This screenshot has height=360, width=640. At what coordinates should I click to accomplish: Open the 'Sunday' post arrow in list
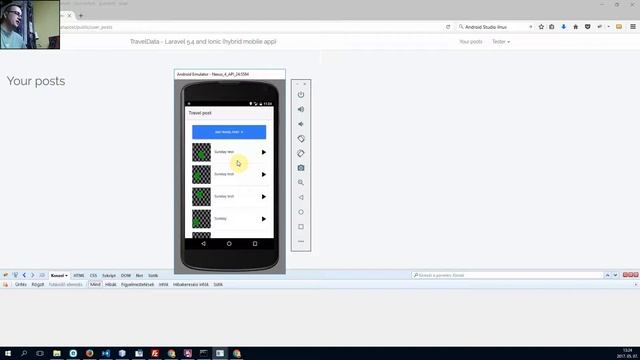point(264,219)
